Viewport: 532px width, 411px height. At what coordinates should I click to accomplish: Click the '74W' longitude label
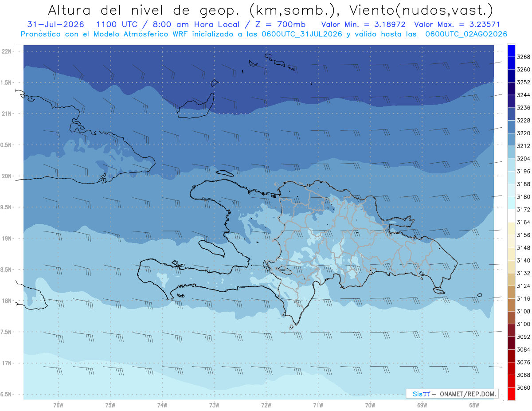[x=162, y=405]
